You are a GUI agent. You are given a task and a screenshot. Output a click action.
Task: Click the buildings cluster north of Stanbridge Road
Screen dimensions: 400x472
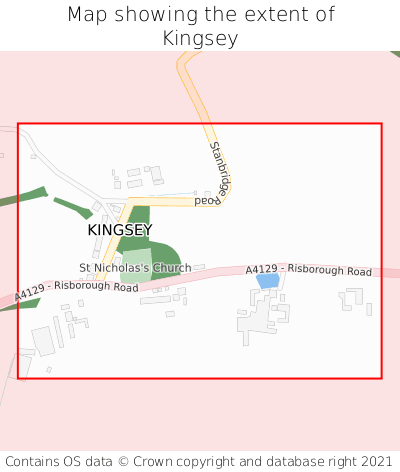[138, 177]
